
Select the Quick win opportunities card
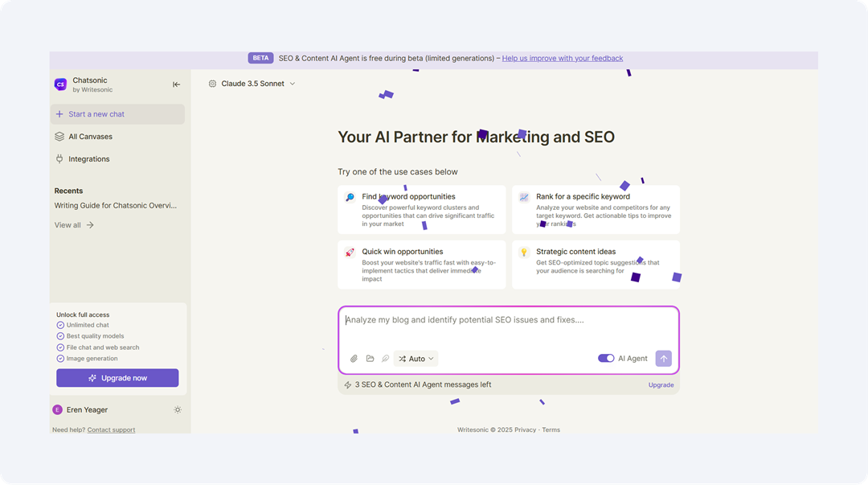[x=422, y=265]
